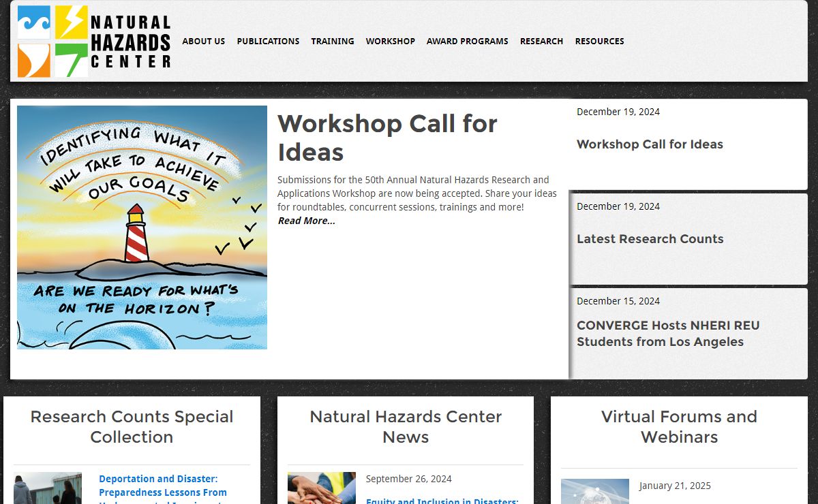This screenshot has width=818, height=504.
Task: Open Equity and Inclusion in Disasters link
Action: (x=442, y=501)
